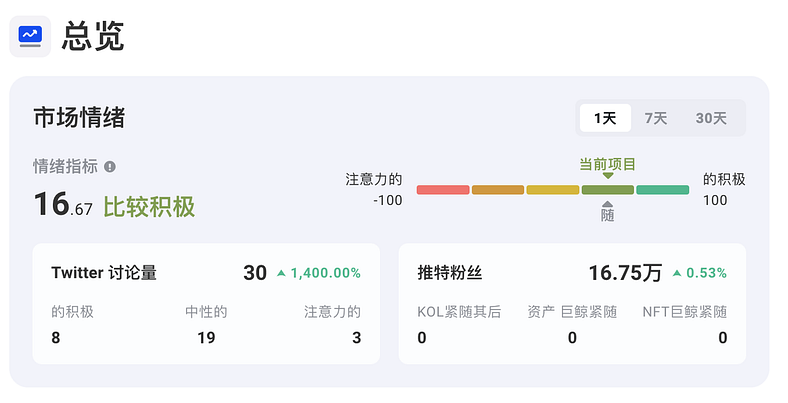This screenshot has width=788, height=403.
Task: Click the Twitter 讨论量 card title
Action: click(x=104, y=273)
